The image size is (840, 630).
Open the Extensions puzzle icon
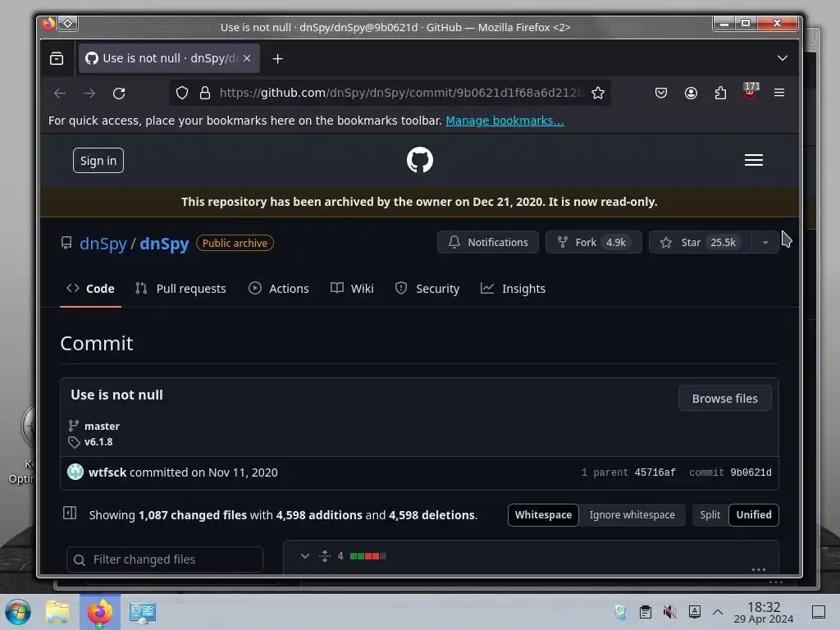[720, 93]
